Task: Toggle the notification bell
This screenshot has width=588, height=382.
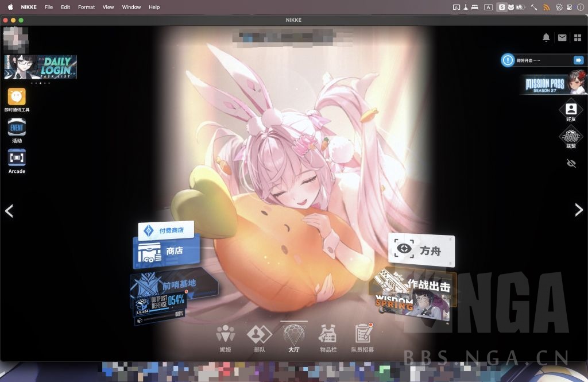Action: 547,38
